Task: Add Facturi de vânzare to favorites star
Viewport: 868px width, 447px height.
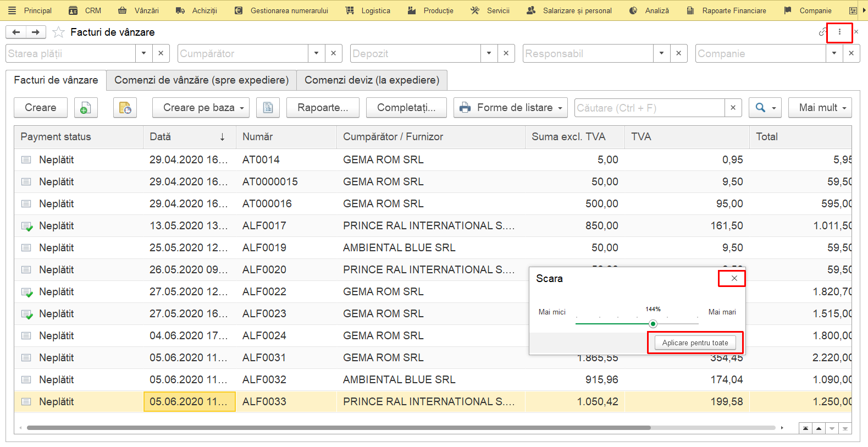Action: pos(58,32)
